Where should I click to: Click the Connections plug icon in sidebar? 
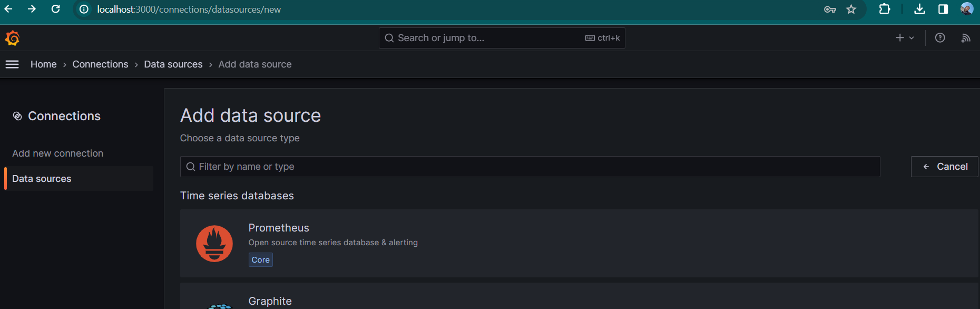point(17,116)
